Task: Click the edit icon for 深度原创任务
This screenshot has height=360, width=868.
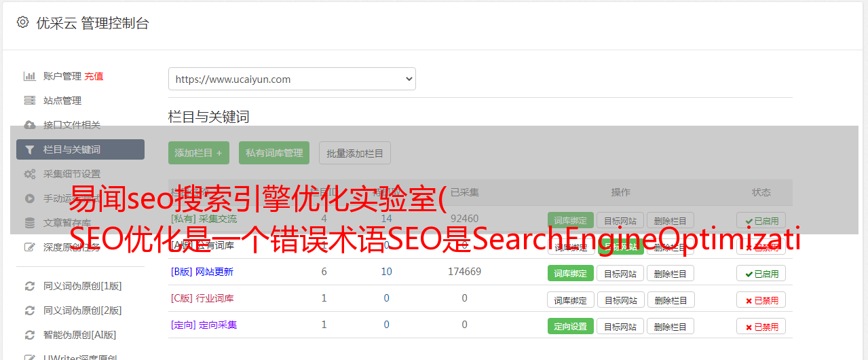Action: pos(30,247)
